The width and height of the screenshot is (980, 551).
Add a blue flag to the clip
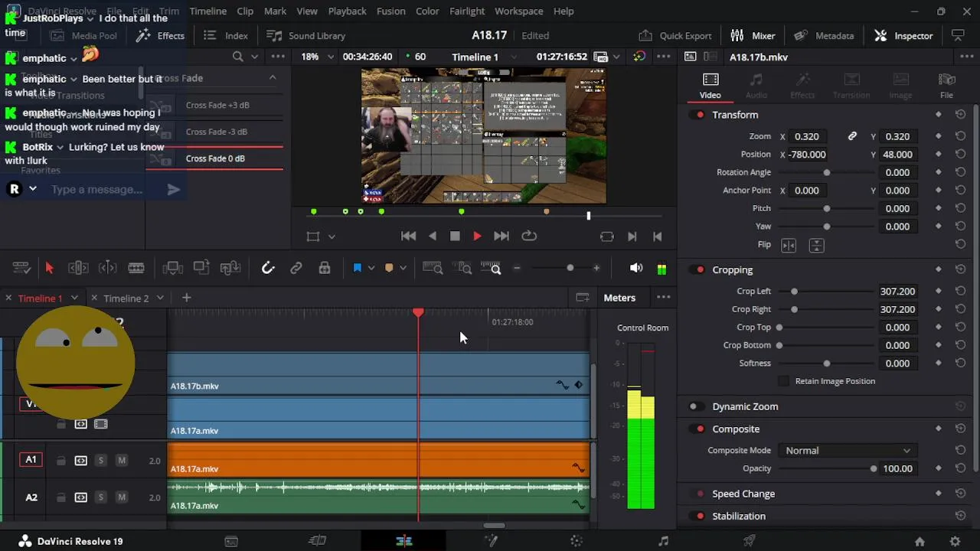[x=357, y=268]
